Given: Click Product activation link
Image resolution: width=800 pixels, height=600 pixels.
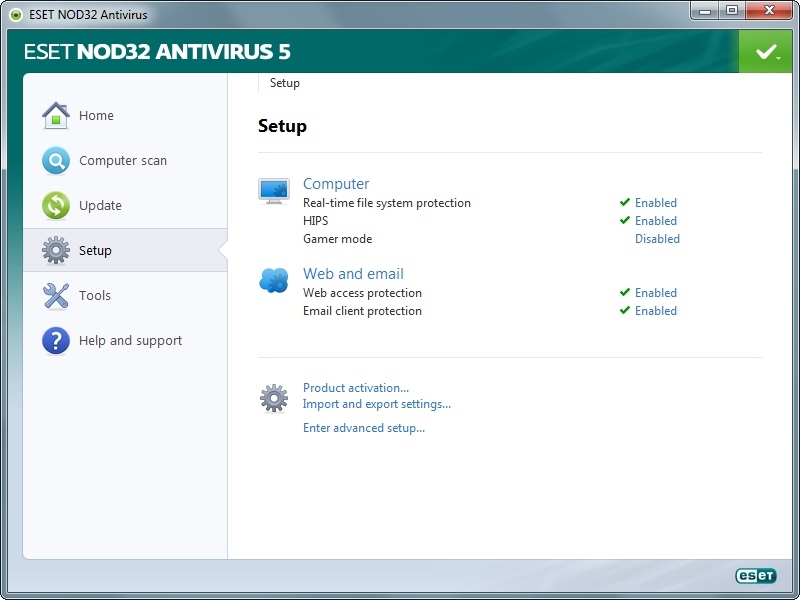Looking at the screenshot, I should click(x=356, y=388).
